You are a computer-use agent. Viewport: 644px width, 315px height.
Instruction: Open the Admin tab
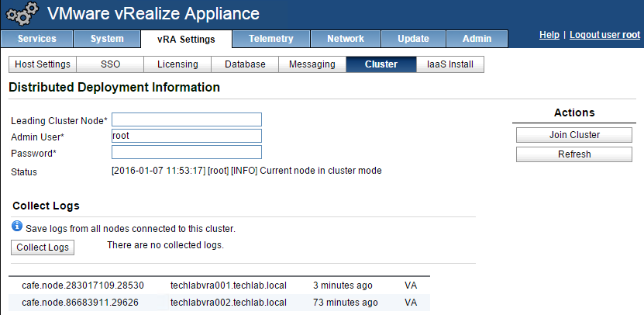[x=477, y=39]
